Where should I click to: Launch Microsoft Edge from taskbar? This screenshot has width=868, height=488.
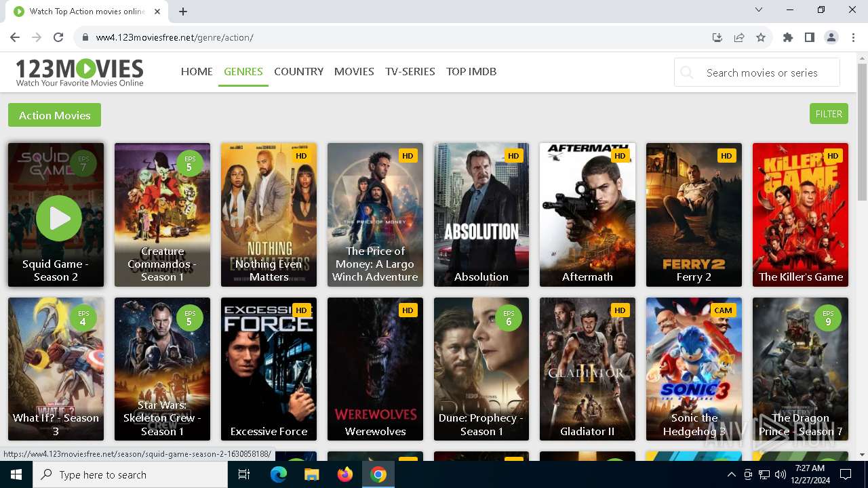(279, 474)
